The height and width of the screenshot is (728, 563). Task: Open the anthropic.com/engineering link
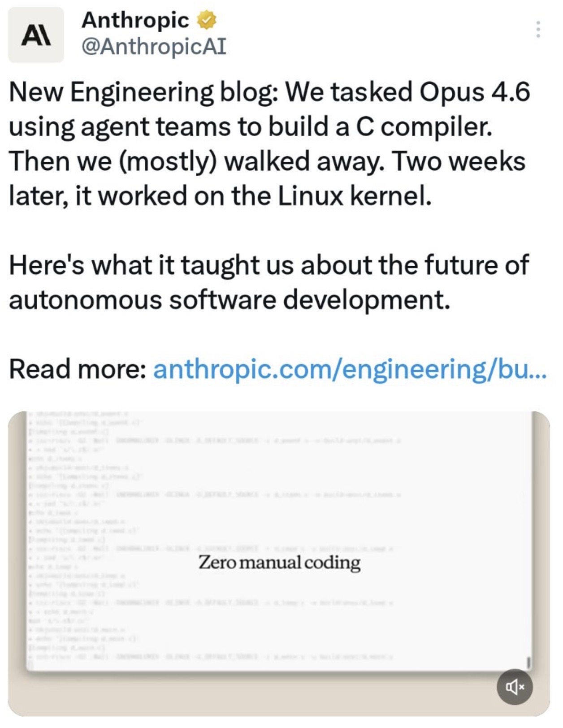(350, 369)
